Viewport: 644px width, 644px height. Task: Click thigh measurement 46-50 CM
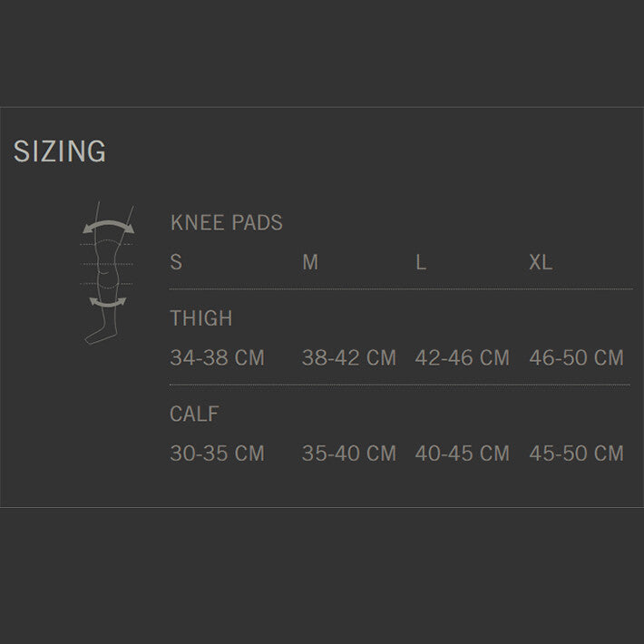[x=577, y=357]
